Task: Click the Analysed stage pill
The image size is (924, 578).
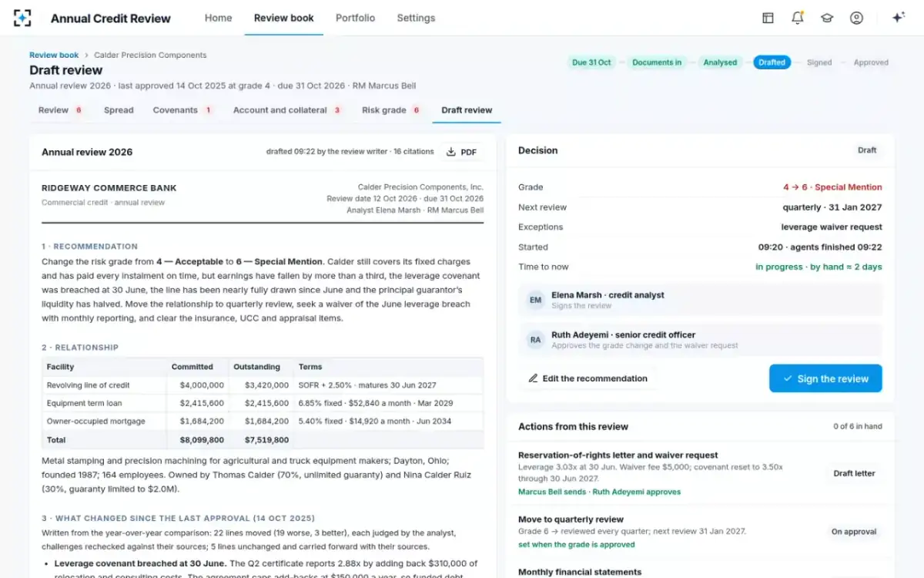Action: click(x=720, y=62)
